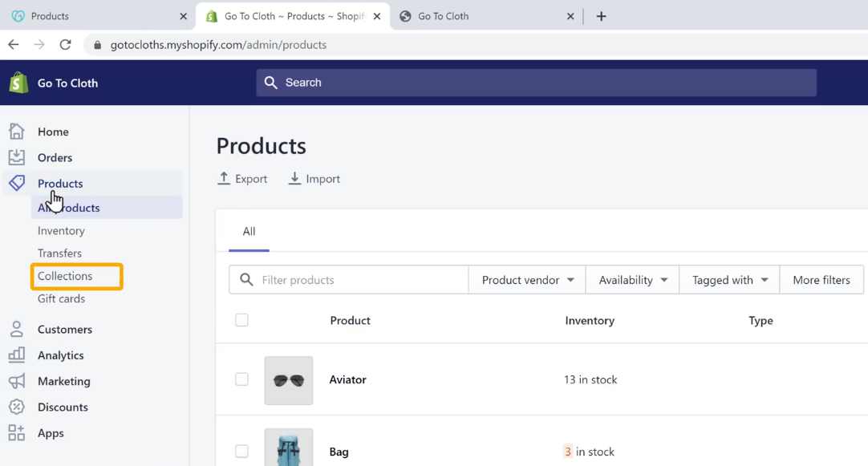Click the '3 in stock' value for Bag

point(589,452)
